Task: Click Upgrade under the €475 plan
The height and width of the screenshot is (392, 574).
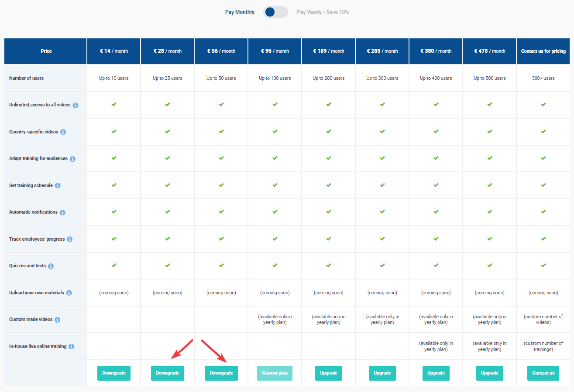Action: (x=490, y=373)
